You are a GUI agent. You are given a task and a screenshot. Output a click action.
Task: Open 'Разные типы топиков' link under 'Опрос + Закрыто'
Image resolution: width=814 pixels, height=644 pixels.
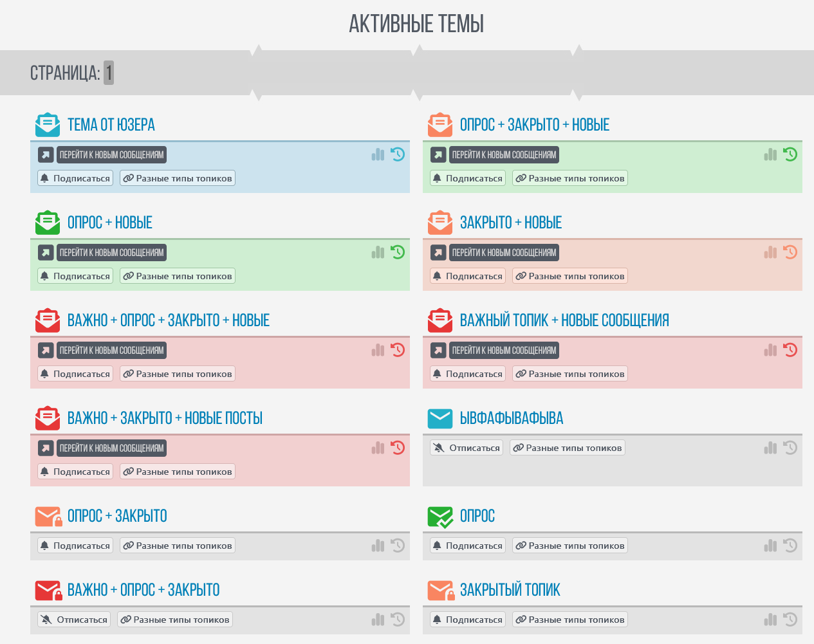point(177,546)
